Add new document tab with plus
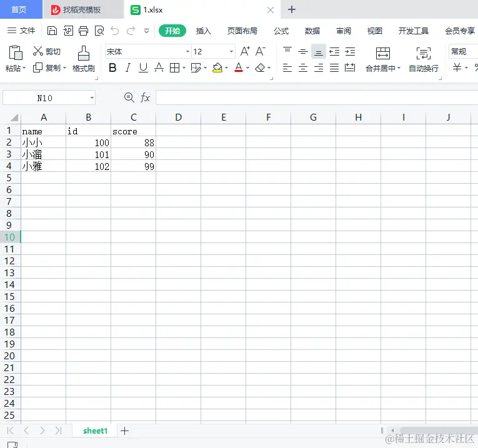Viewport: 478px width, 448px height. pyautogui.click(x=292, y=9)
